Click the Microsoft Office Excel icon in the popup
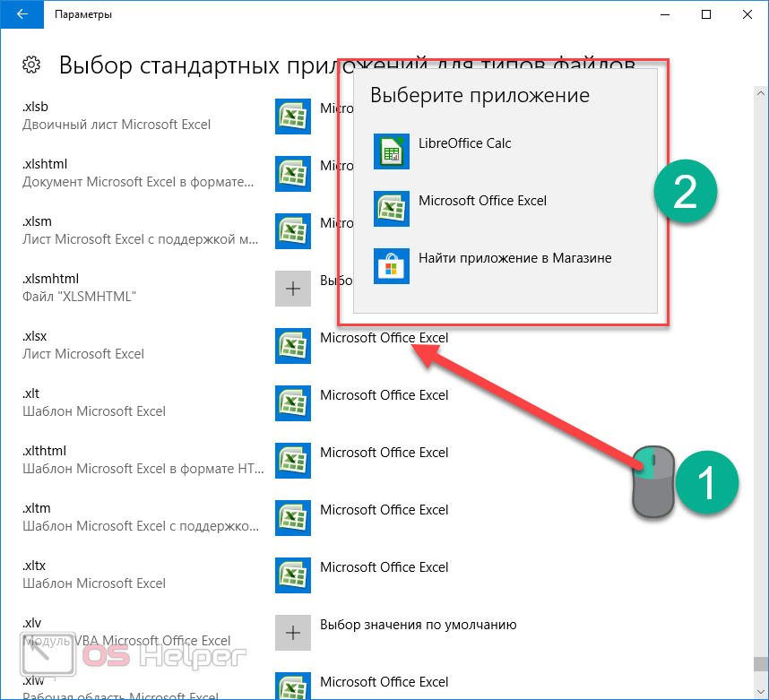The image size is (769, 700). (392, 209)
